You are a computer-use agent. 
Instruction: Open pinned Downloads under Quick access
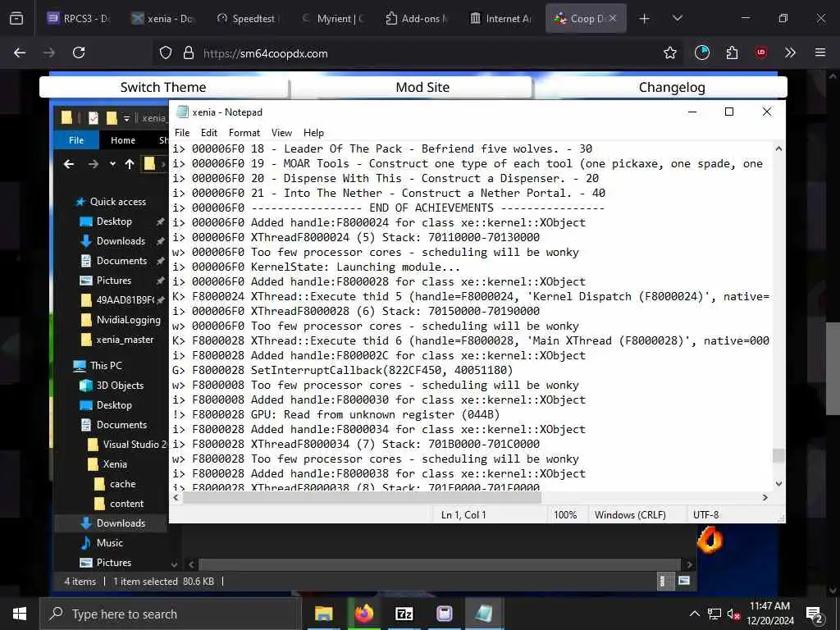[x=113, y=241]
